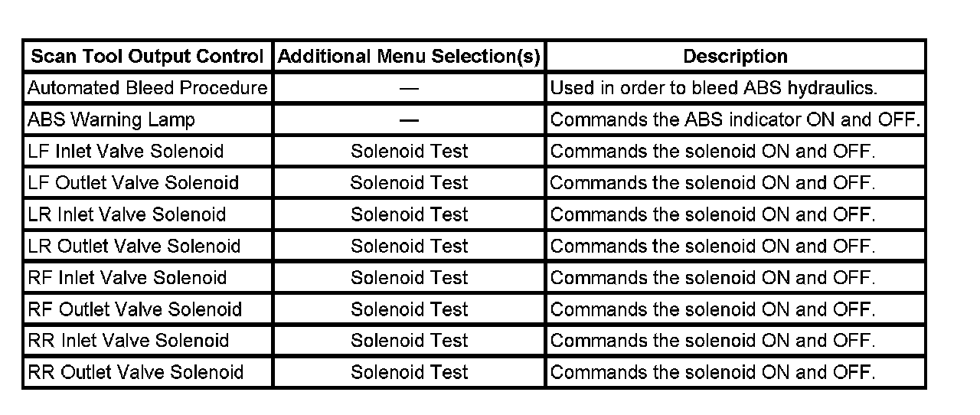Select the Automated Bleed Procedure cell
Viewport: 980px width, 415px height.
[x=147, y=88]
